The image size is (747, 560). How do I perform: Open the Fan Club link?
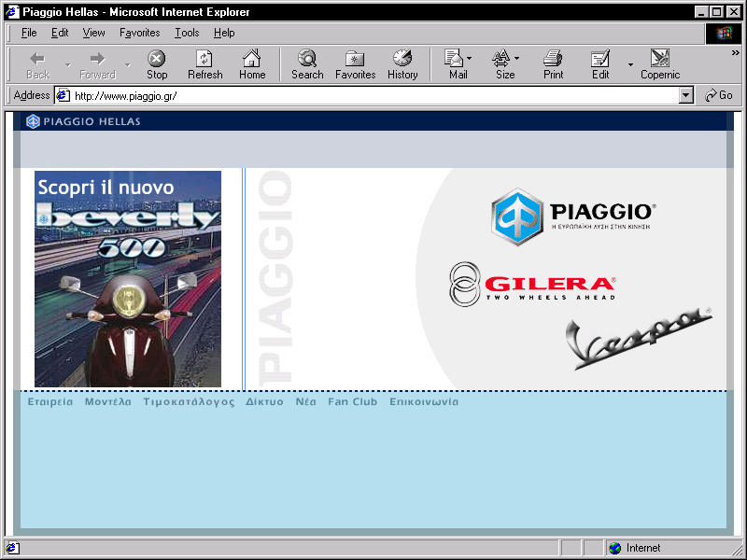(353, 401)
